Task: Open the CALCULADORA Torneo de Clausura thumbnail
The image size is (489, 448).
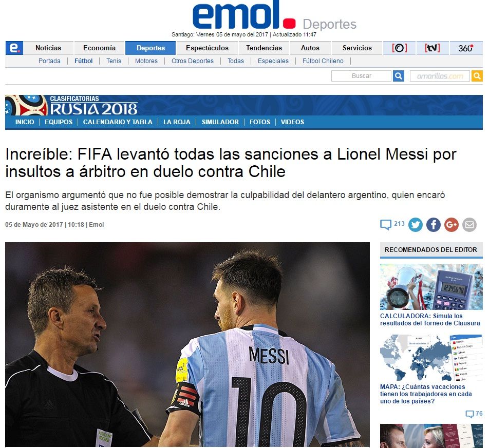Action: click(431, 287)
